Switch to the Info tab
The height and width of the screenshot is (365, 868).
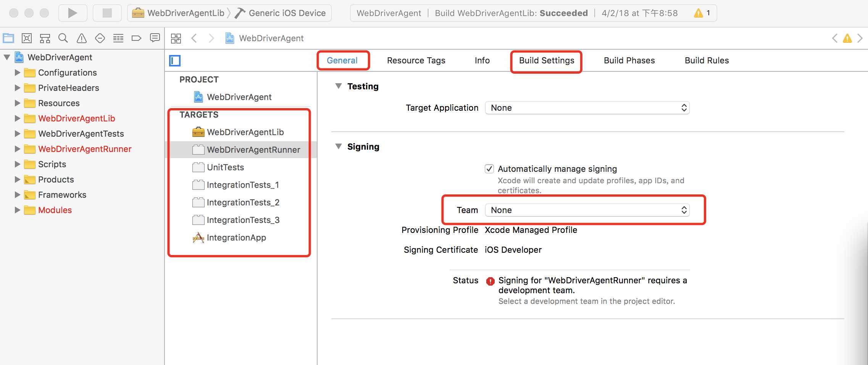pyautogui.click(x=482, y=60)
